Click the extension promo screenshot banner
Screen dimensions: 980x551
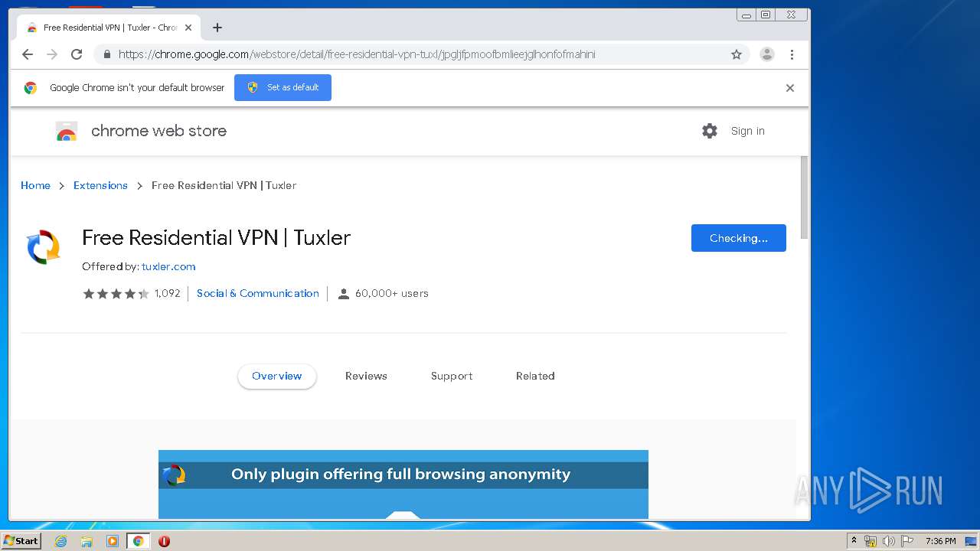(x=403, y=484)
